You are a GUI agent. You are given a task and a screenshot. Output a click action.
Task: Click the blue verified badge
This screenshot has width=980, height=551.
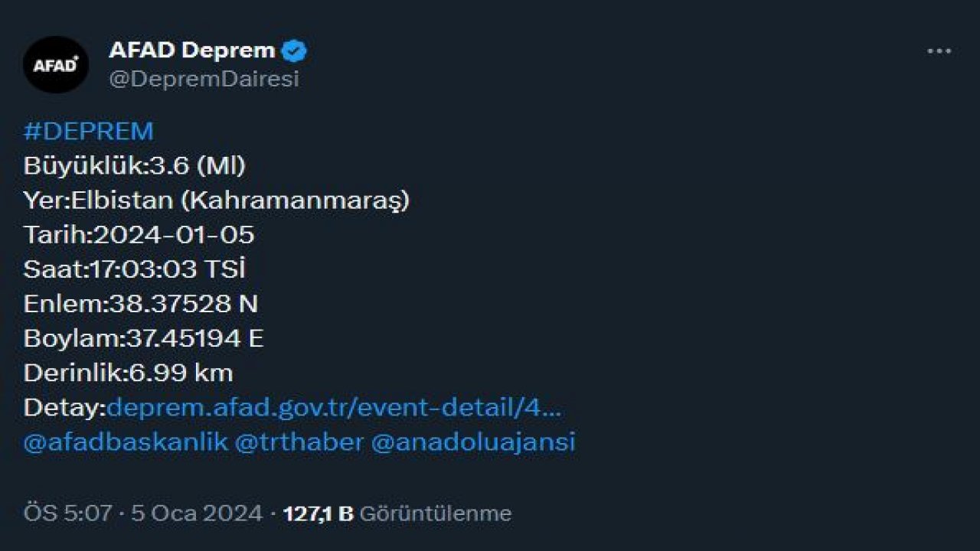[x=295, y=51]
